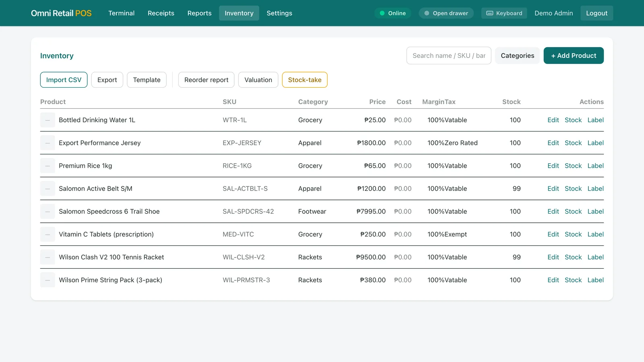Click the SKU column header
The height and width of the screenshot is (362, 644).
[x=229, y=102]
